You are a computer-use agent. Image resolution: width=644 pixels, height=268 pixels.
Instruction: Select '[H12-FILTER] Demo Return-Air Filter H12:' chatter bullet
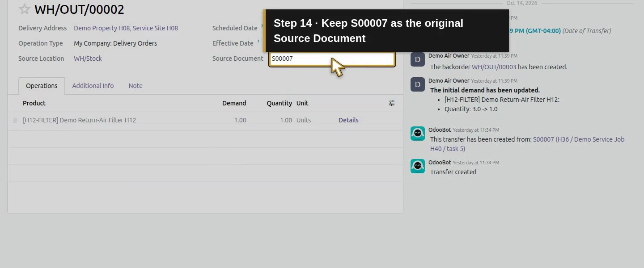[502, 100]
